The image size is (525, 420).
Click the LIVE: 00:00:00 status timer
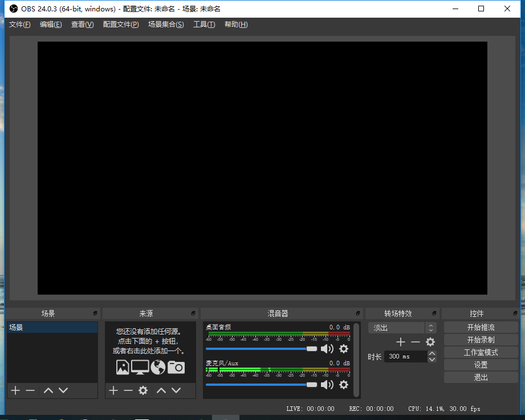pyautogui.click(x=310, y=409)
